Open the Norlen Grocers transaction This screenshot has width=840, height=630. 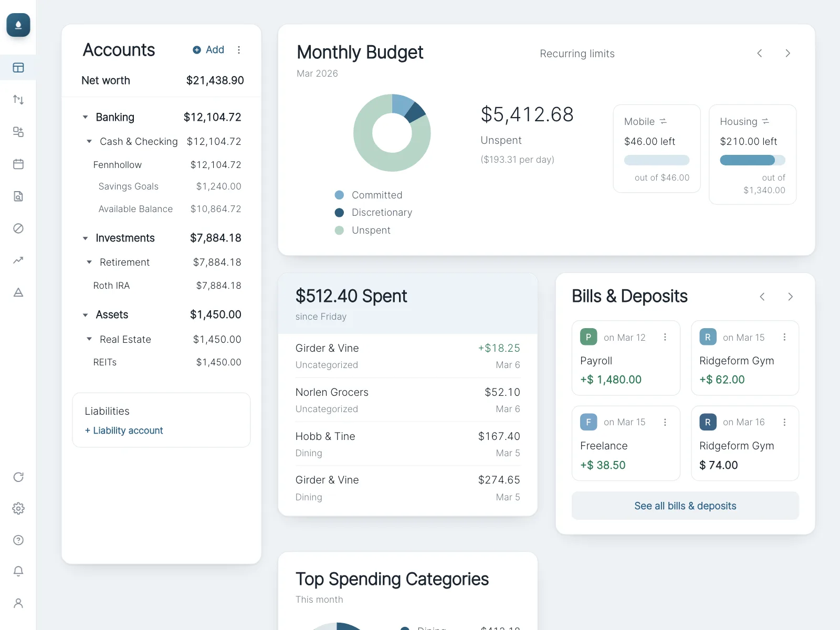[x=407, y=400]
